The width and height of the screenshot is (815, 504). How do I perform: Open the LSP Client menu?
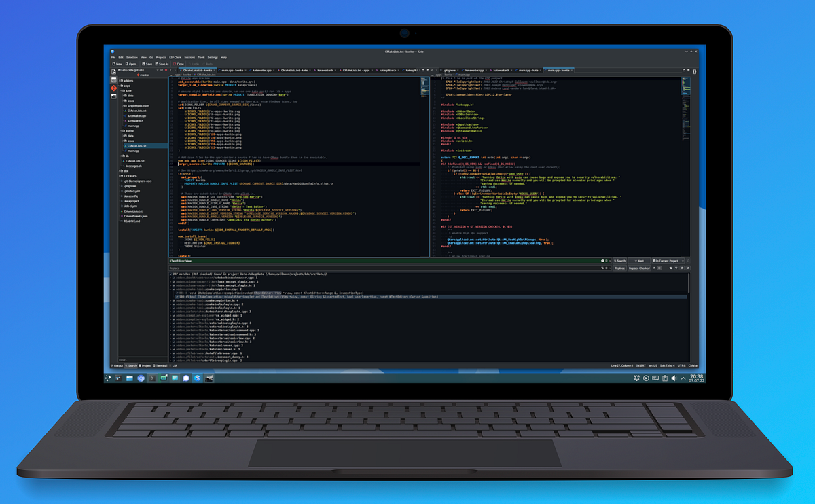point(175,58)
